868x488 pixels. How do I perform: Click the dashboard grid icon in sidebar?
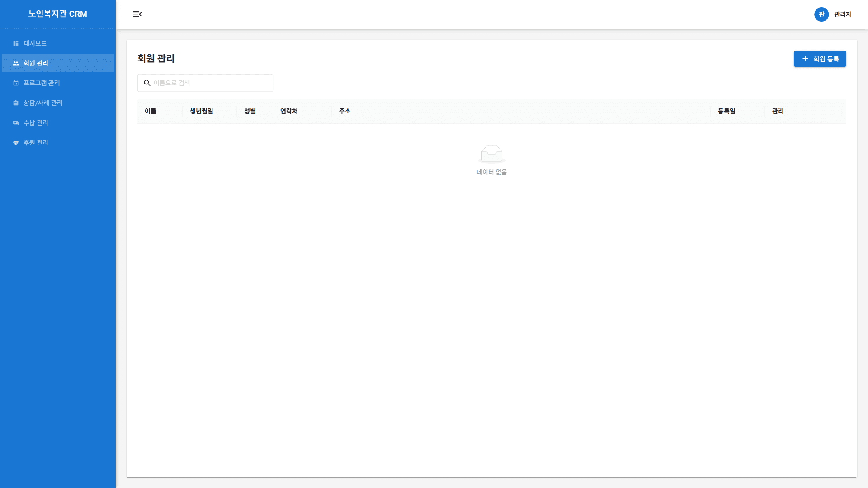pyautogui.click(x=16, y=43)
